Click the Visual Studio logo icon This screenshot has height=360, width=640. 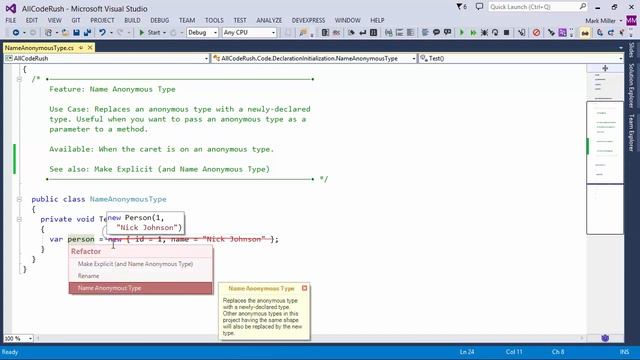11,8
